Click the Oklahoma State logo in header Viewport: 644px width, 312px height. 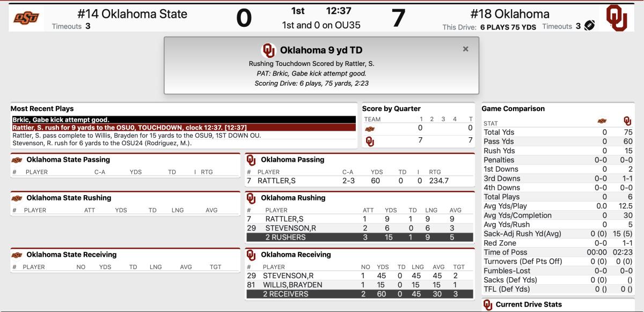(x=26, y=18)
